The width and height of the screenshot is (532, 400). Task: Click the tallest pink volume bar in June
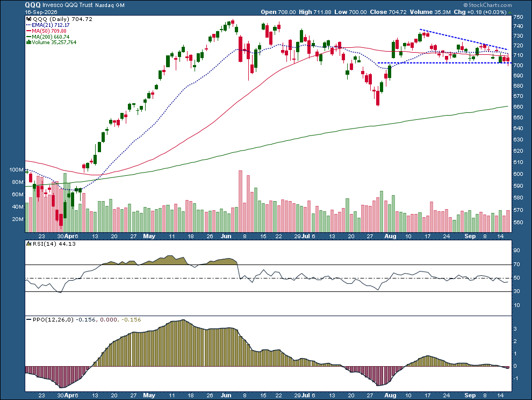[x=241, y=201]
